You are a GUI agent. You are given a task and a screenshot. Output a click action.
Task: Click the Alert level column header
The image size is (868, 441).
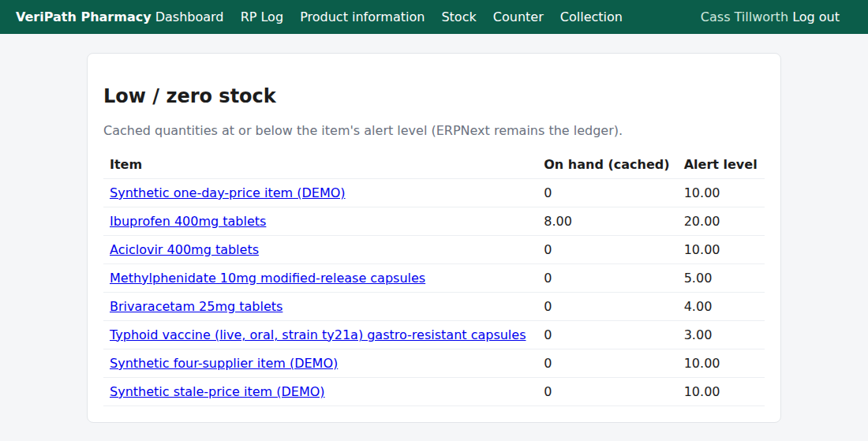720,164
